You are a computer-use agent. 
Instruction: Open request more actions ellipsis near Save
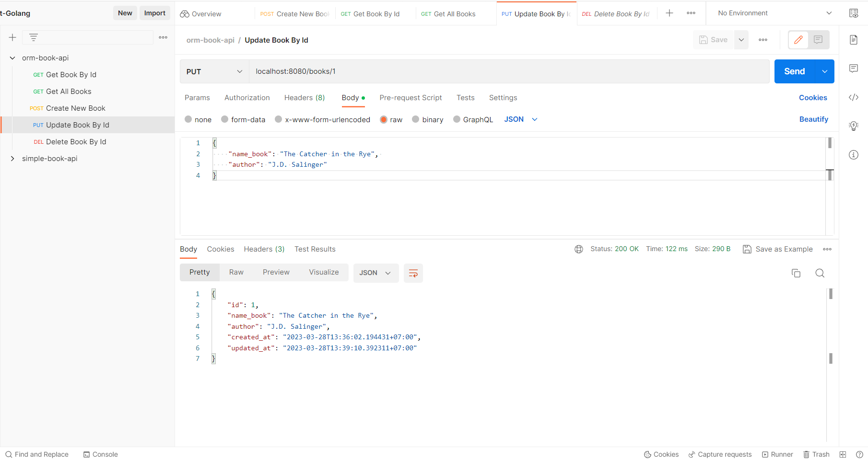pos(763,40)
